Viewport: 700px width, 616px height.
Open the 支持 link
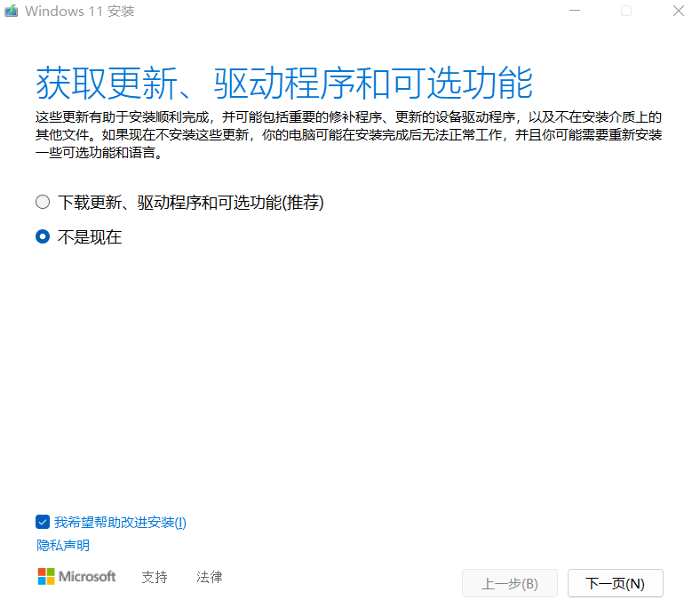click(x=155, y=577)
